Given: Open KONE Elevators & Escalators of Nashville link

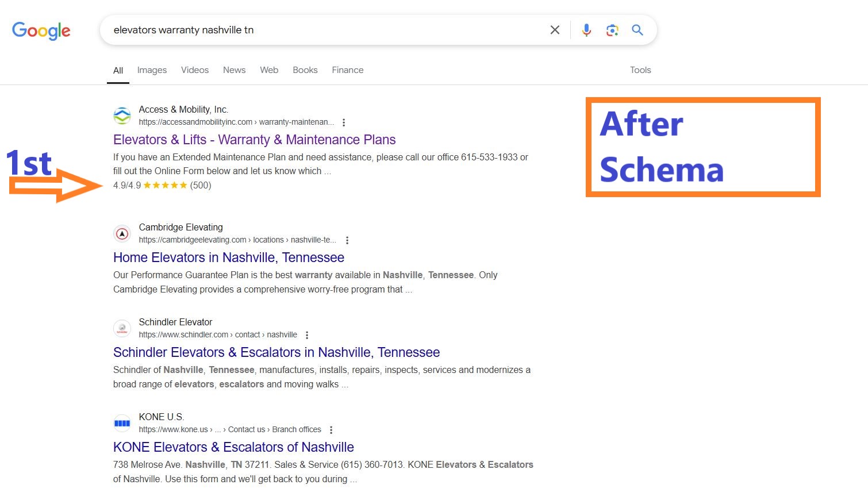Looking at the screenshot, I should (233, 447).
